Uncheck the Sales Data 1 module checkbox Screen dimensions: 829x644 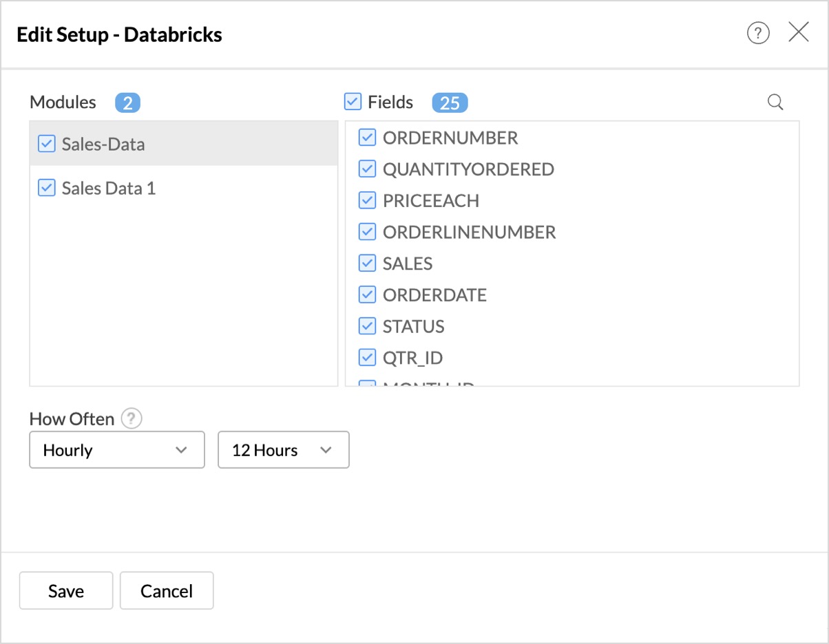46,188
